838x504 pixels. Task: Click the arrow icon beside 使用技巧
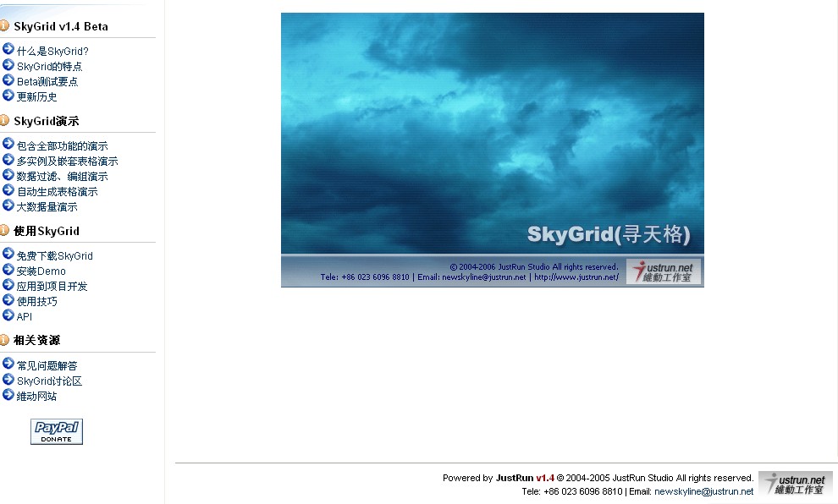click(8, 300)
